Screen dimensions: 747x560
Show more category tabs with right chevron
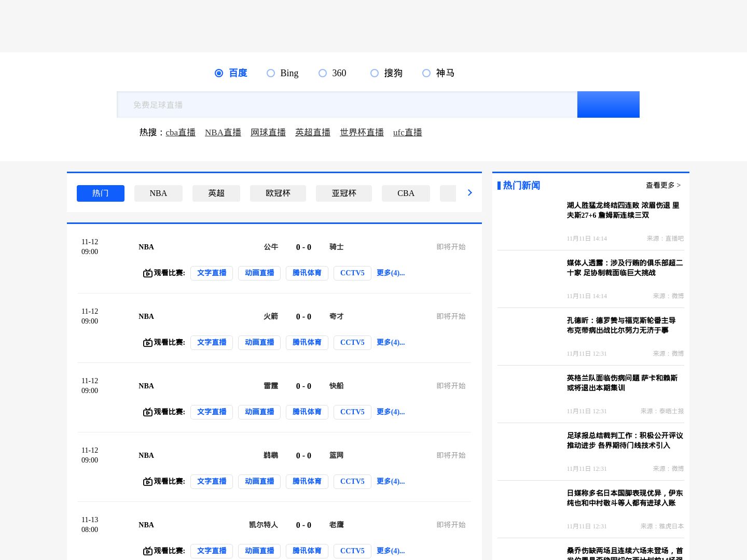[470, 193]
